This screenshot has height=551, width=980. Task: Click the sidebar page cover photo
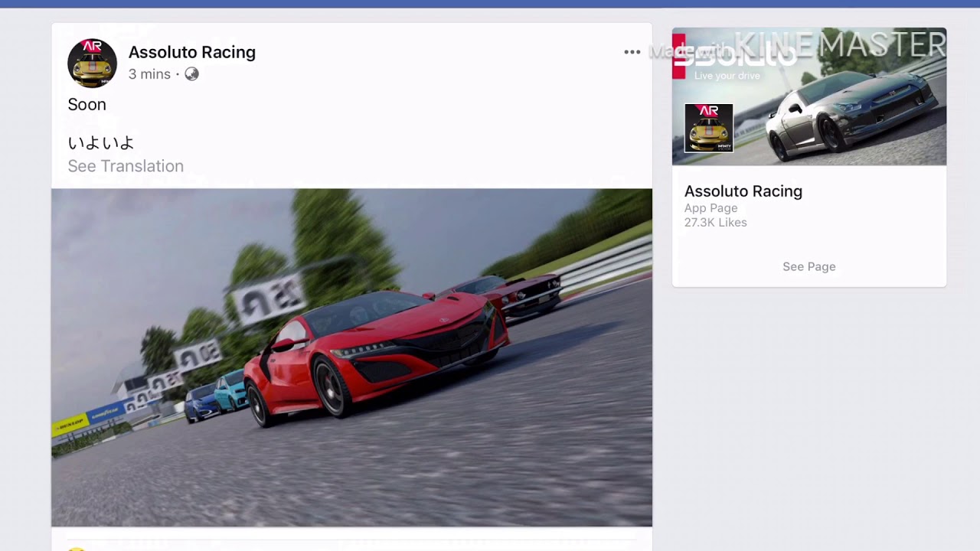809,96
